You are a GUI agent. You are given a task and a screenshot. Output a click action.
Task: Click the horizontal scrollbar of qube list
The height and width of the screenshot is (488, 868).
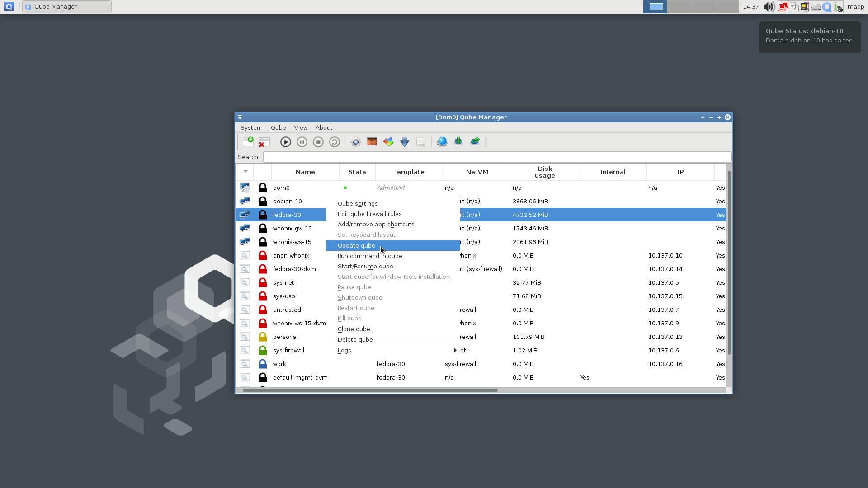click(370, 390)
